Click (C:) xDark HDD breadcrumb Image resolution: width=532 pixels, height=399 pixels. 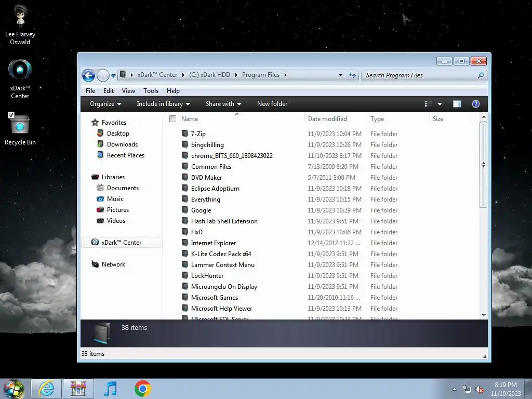click(209, 75)
